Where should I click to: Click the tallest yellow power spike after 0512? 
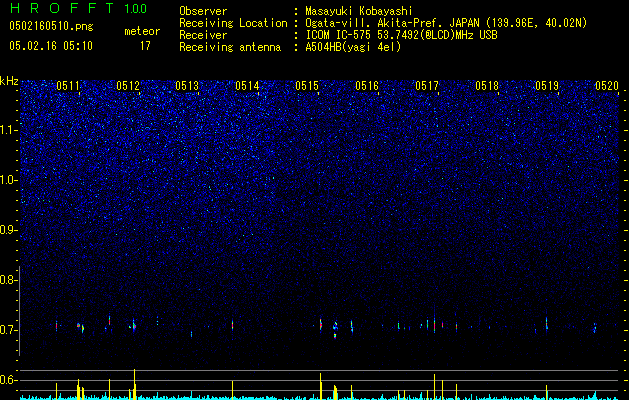134,384
